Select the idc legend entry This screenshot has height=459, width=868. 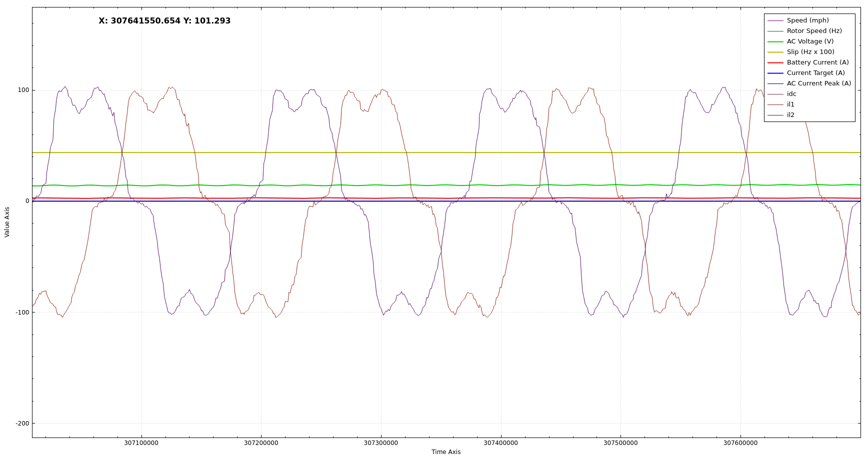pos(791,94)
